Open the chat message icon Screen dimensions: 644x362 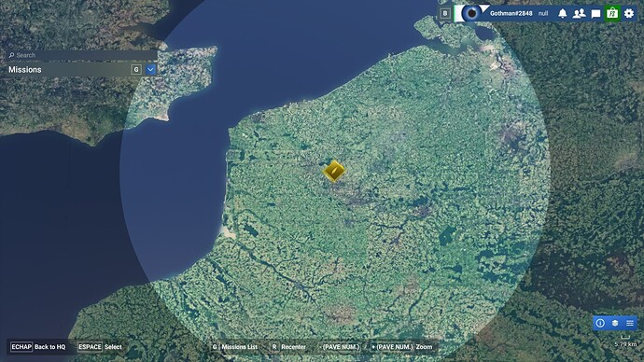click(x=595, y=14)
